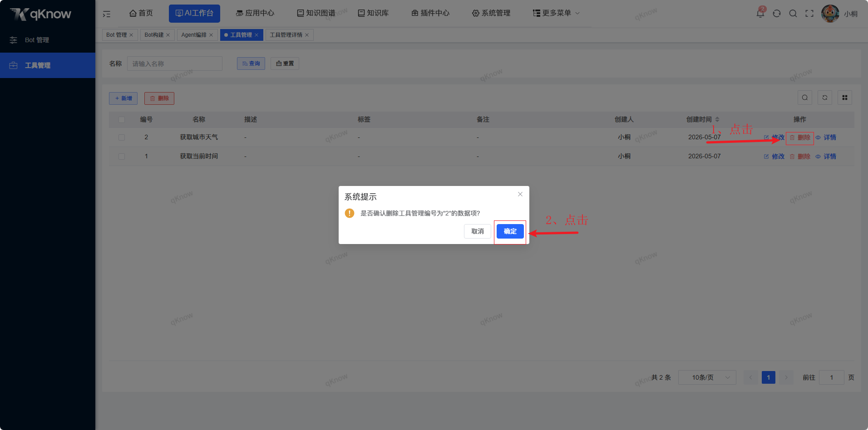Open 知识图谱 menu
Viewport: 868px width, 430px height.
[x=316, y=13]
